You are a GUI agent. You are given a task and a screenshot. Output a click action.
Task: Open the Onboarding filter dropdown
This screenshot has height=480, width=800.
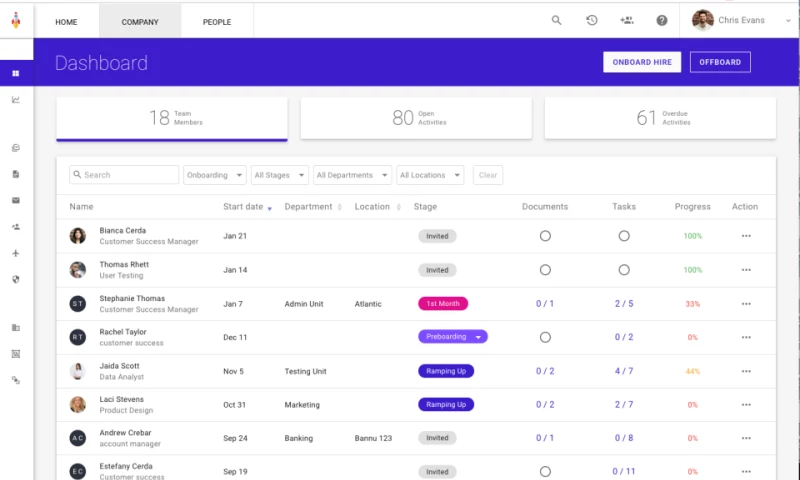(215, 175)
